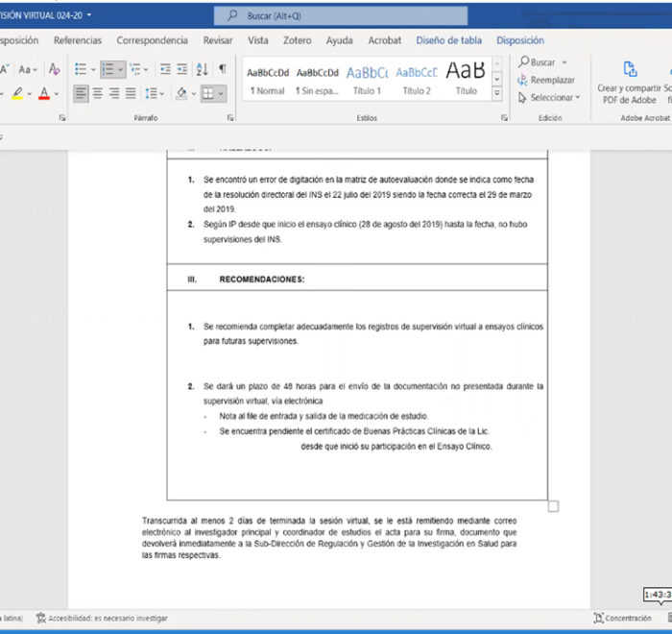Open shading color dropdown arrow
672x634 pixels.
tap(194, 93)
